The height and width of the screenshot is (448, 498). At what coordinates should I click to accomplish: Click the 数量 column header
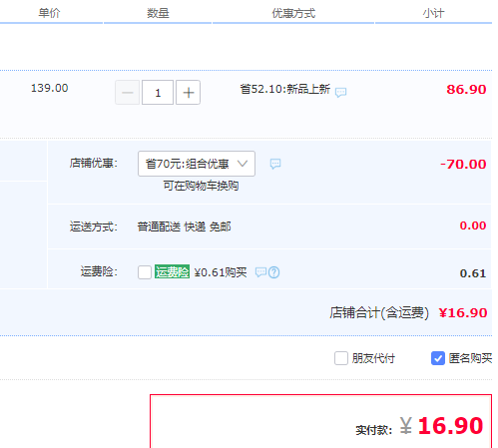[158, 13]
